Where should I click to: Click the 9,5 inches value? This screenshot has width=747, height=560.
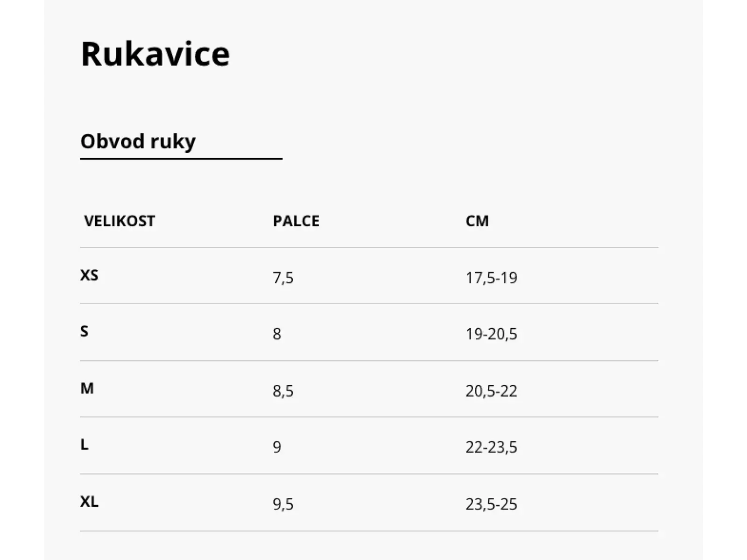[283, 504]
